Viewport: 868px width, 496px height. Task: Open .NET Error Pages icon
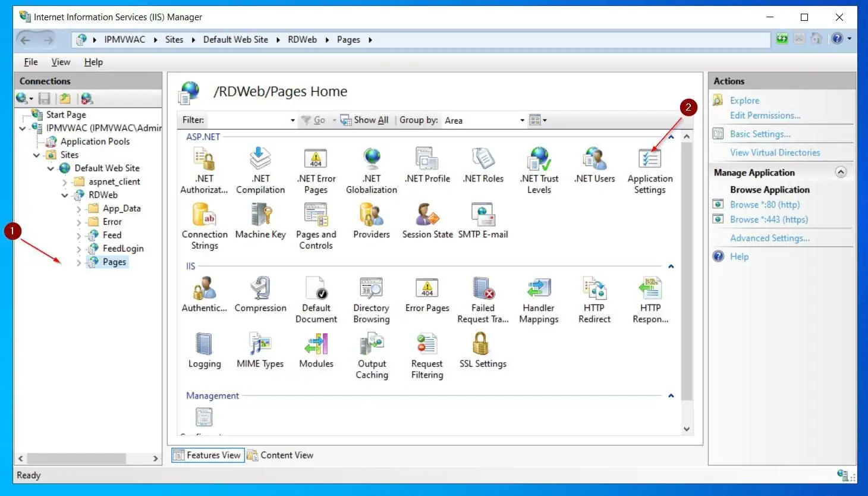tap(316, 171)
